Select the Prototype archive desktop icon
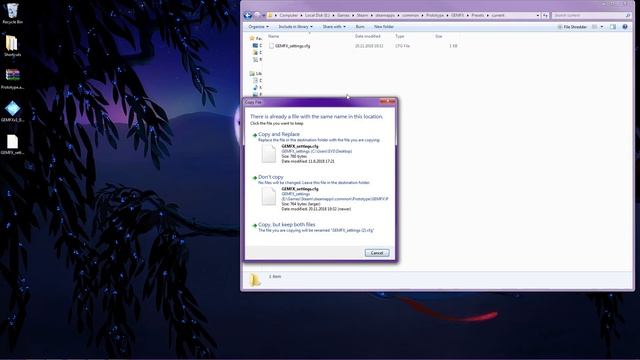Screen dimensions: 640x360 tap(12, 78)
